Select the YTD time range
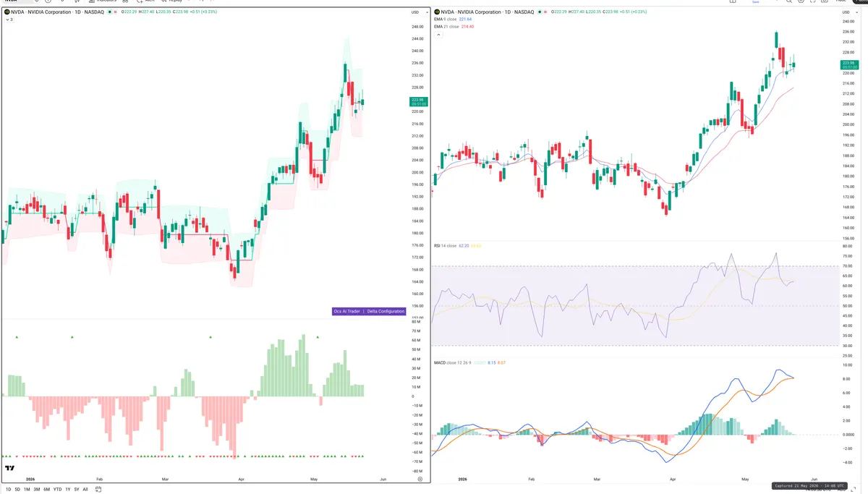This screenshot has width=868, height=494. (57, 490)
